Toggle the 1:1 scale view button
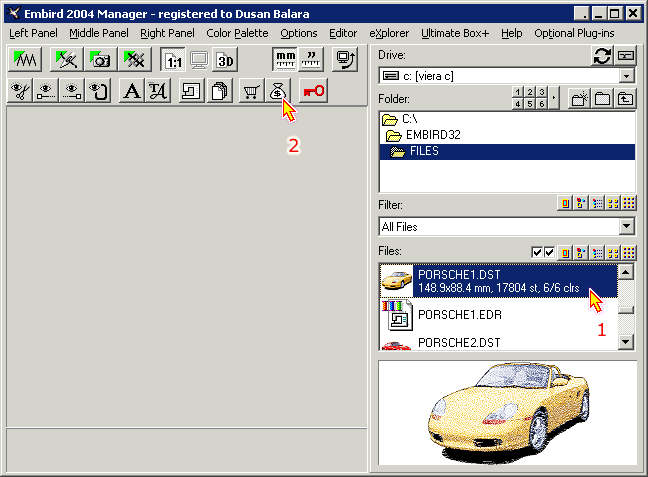The height and width of the screenshot is (477, 648). (x=173, y=60)
